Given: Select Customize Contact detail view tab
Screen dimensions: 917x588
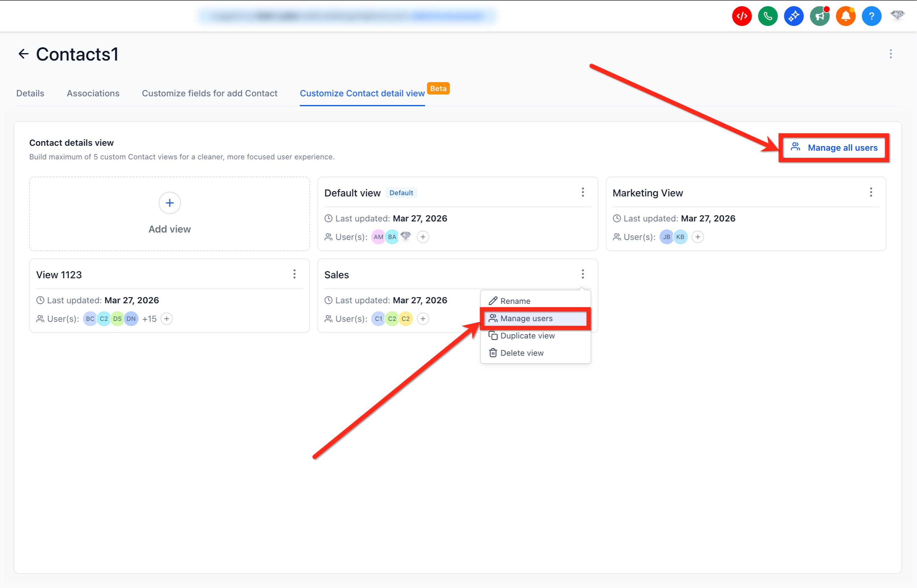Looking at the screenshot, I should pyautogui.click(x=362, y=93).
